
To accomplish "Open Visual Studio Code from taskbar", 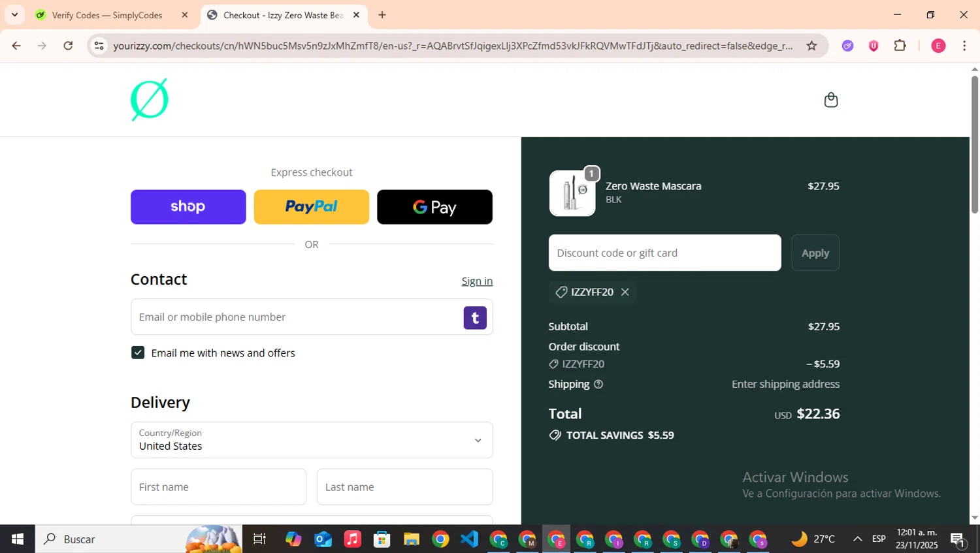I will pos(469,539).
